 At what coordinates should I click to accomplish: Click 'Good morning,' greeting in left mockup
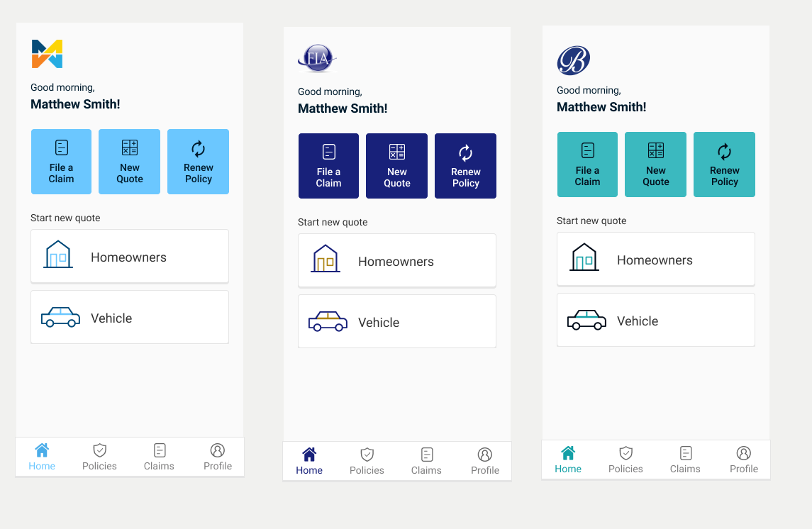pyautogui.click(x=62, y=87)
